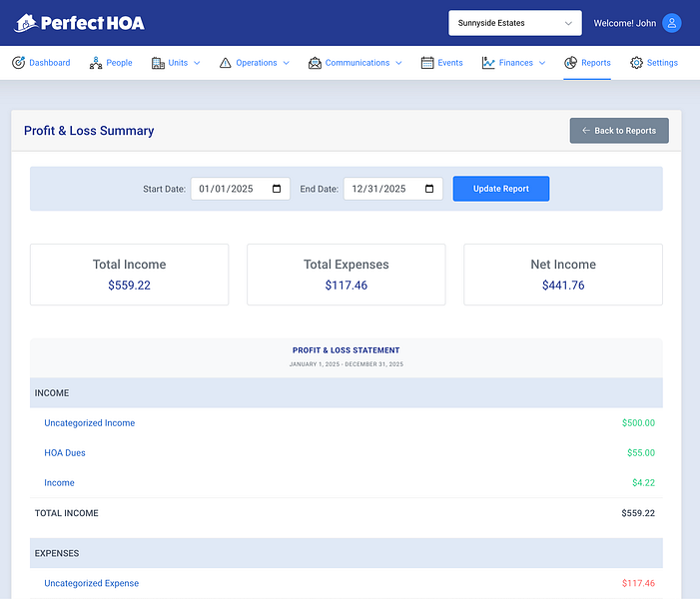The height and width of the screenshot is (599, 700).
Task: Open the Uncategorized Income link
Action: tap(89, 422)
